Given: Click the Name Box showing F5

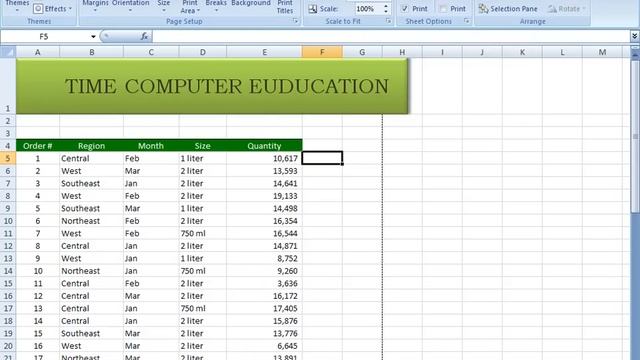Looking at the screenshot, I should 44,37.
